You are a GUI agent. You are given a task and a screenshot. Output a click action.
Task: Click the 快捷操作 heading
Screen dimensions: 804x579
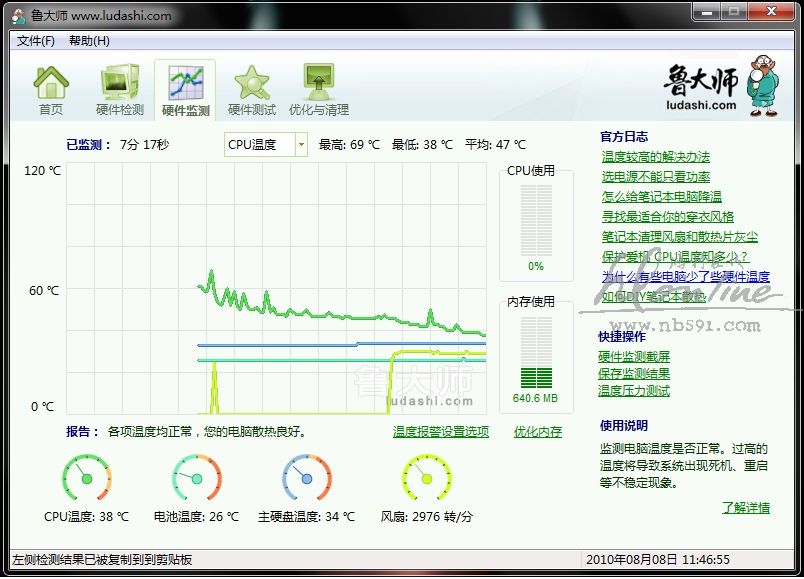622,336
